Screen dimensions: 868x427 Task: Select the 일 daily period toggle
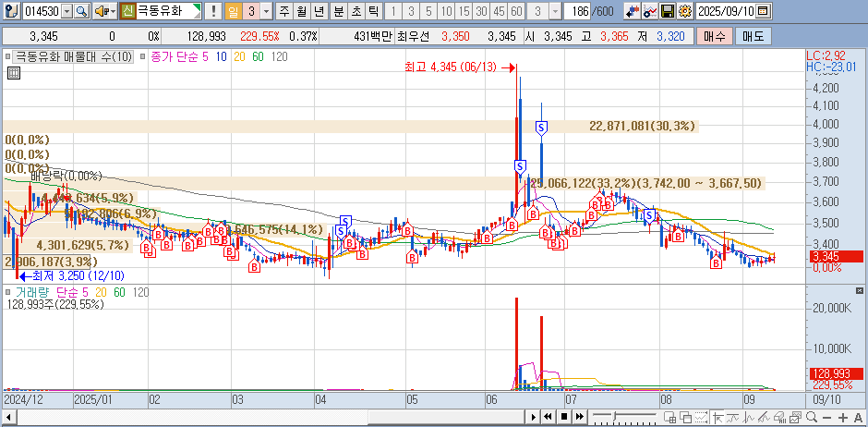point(233,10)
